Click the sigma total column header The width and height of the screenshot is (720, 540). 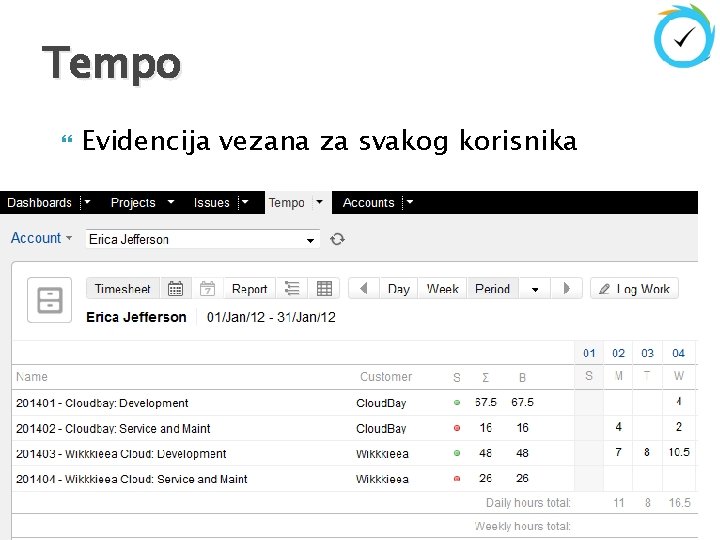coord(485,377)
